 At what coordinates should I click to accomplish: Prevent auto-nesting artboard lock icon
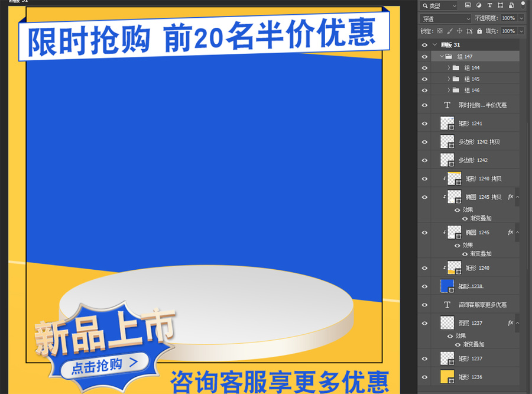pos(469,31)
